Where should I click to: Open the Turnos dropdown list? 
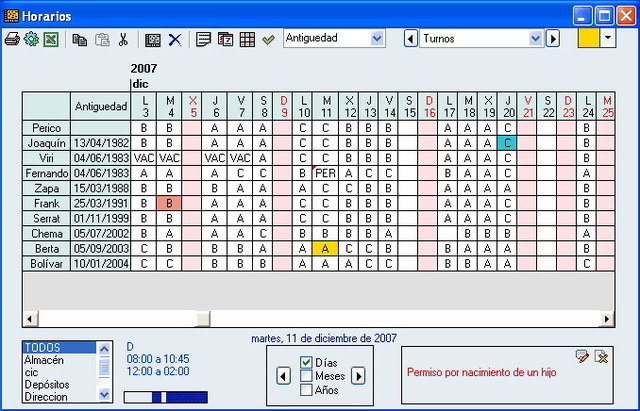tap(535, 39)
